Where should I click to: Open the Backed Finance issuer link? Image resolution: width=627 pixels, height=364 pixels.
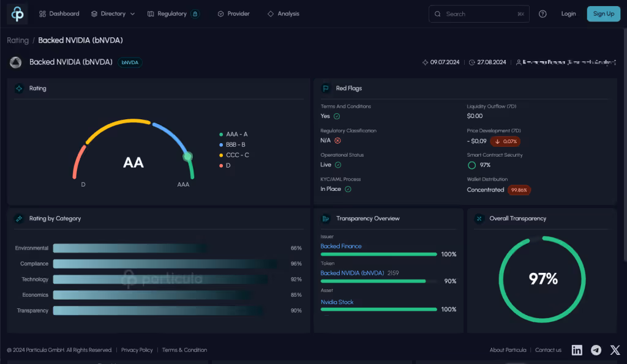pos(341,245)
